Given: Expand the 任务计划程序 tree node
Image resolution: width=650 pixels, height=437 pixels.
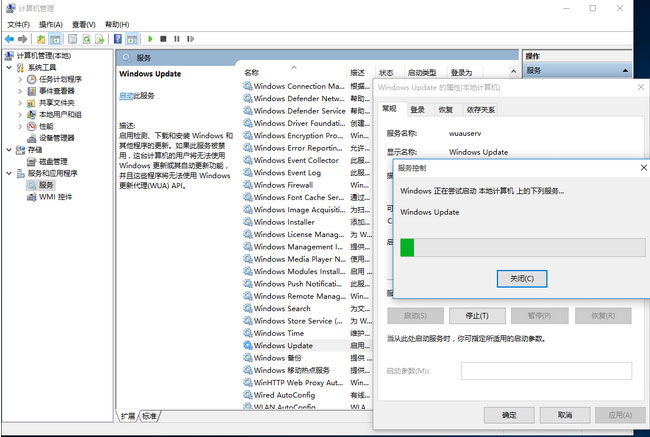Looking at the screenshot, I should tap(20, 79).
